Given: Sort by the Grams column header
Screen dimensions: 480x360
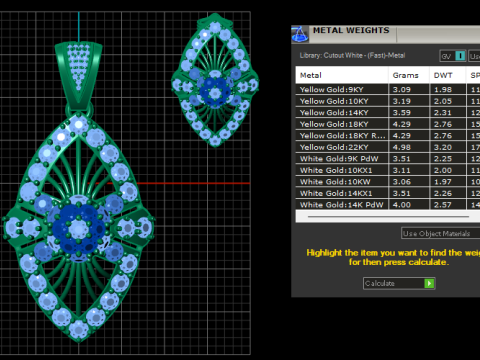Looking at the screenshot, I should click(409, 75).
